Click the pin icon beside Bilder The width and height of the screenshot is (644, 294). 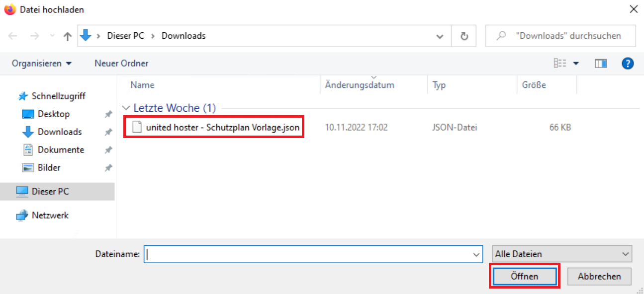click(x=108, y=168)
